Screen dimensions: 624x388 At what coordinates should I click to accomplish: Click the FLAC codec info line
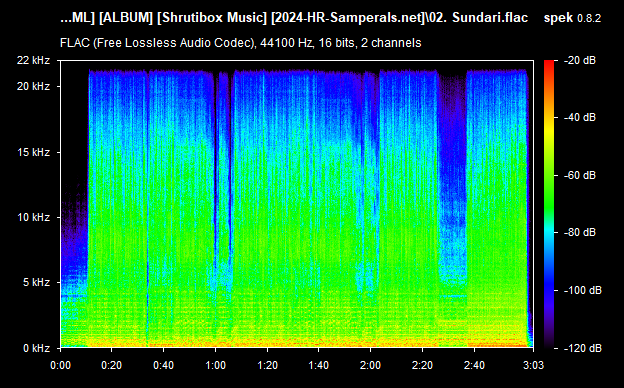pyautogui.click(x=241, y=43)
